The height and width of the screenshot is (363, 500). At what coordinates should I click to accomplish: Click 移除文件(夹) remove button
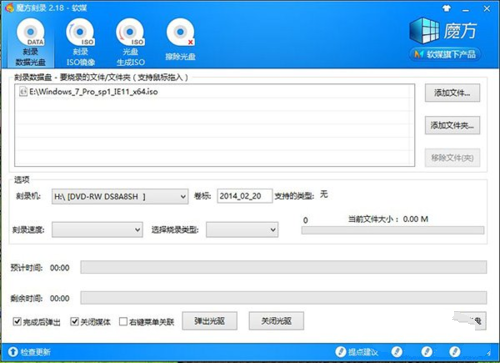(452, 158)
